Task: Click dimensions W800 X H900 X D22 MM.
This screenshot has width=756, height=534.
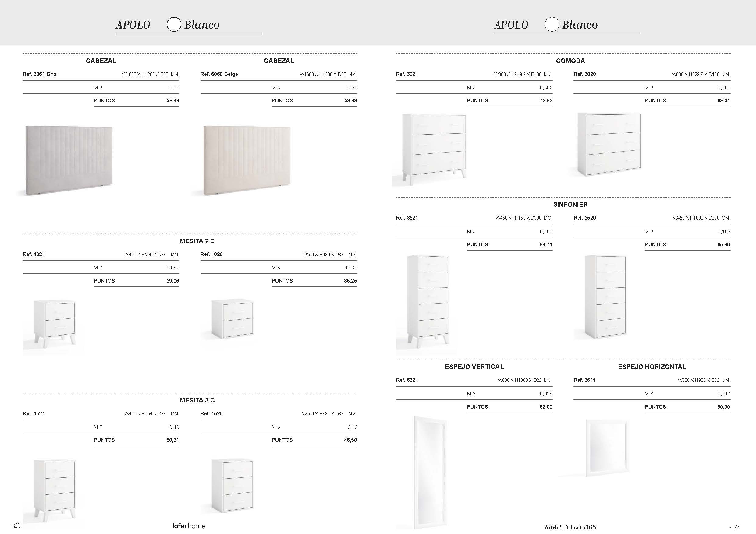Action: point(704,380)
